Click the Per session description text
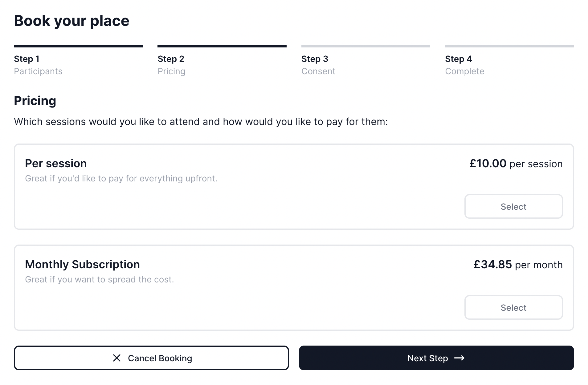The width and height of the screenshot is (588, 385). pyautogui.click(x=121, y=178)
